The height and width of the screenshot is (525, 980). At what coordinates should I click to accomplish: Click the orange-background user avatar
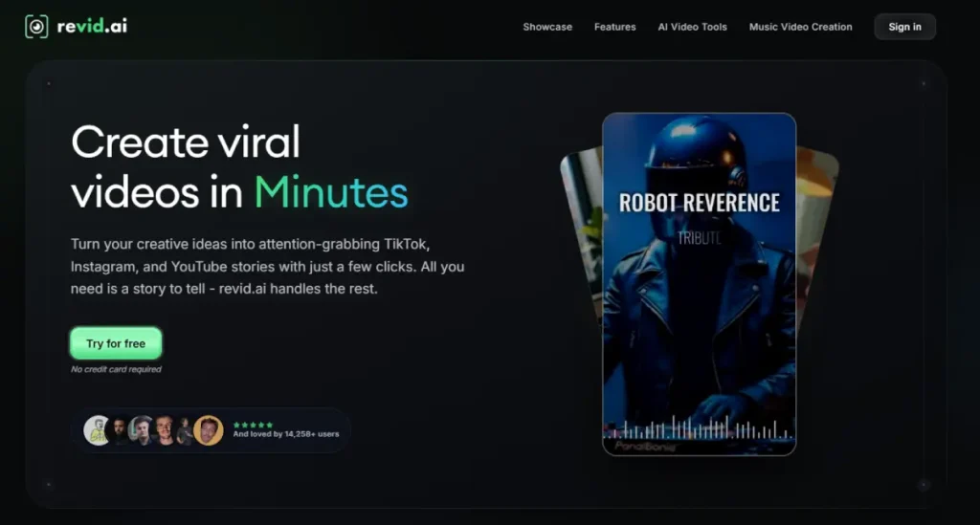tap(208, 430)
